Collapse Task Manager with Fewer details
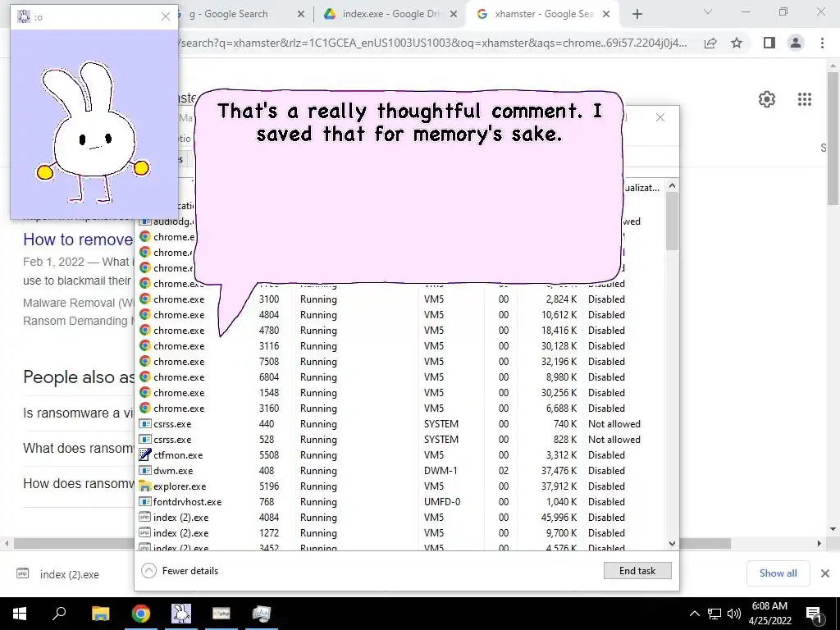The height and width of the screenshot is (630, 840). (x=180, y=571)
